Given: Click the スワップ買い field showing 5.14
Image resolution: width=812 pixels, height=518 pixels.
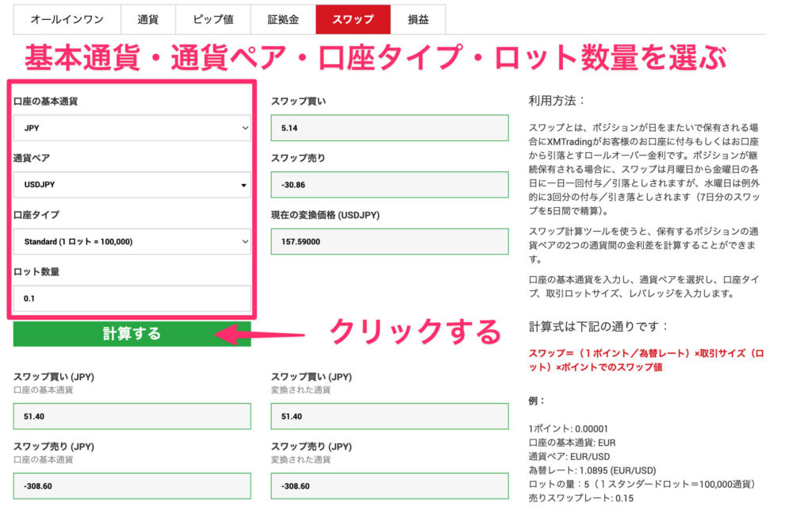Looking at the screenshot, I should [389, 127].
